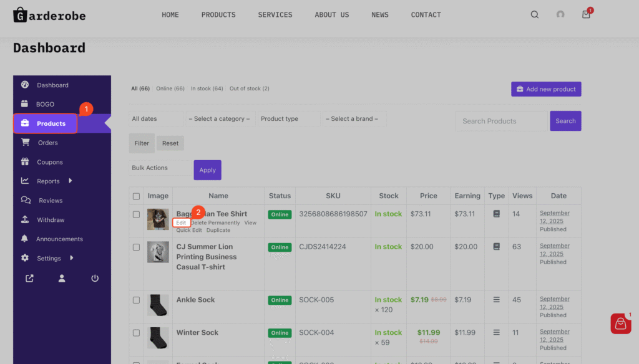639x364 pixels.
Task: Open the 'Select a brand' dropdown
Action: coord(354,119)
